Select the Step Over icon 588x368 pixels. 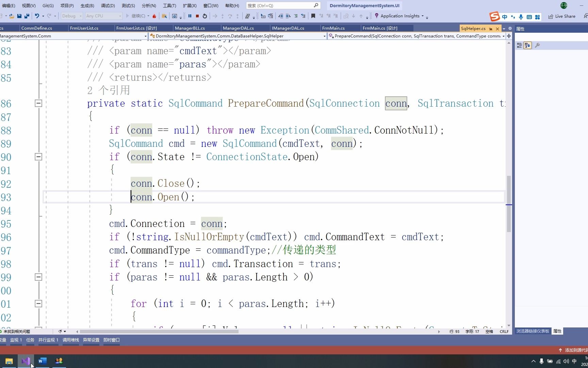click(230, 16)
